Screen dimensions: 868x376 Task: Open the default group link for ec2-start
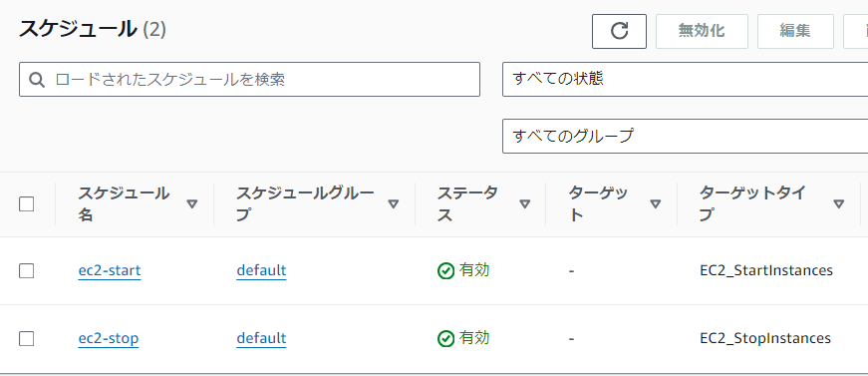point(261,271)
